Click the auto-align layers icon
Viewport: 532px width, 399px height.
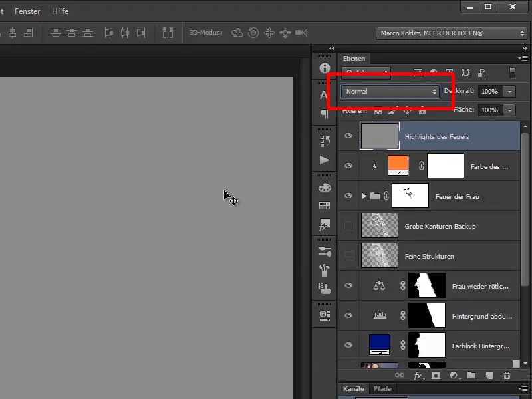pyautogui.click(x=168, y=33)
